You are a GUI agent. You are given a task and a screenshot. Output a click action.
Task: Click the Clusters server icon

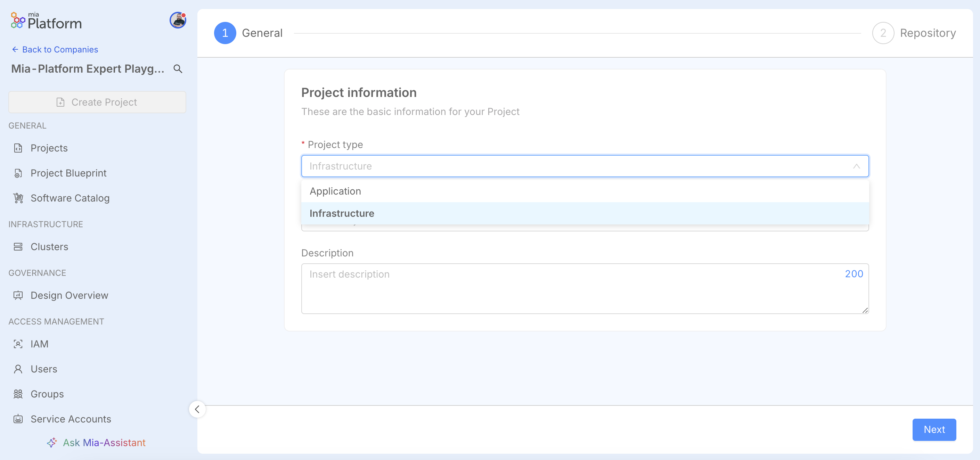[18, 247]
